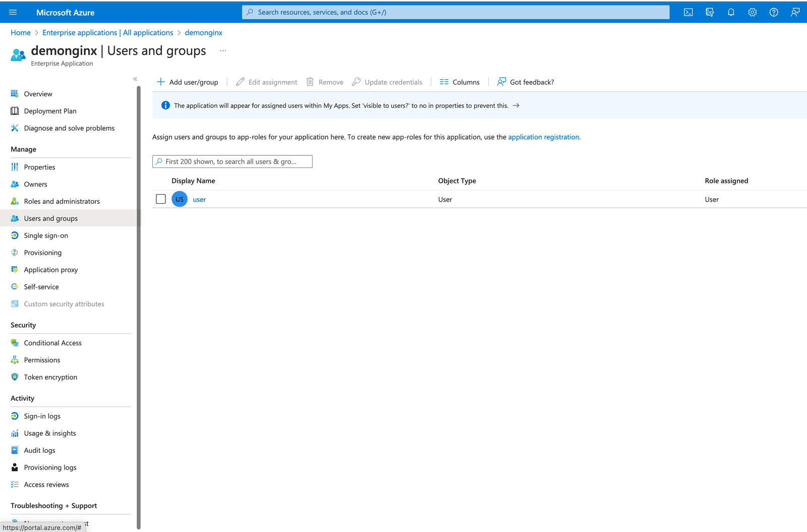Image resolution: width=807 pixels, height=532 pixels.
Task: Focus the users and groups search field
Action: pos(233,161)
